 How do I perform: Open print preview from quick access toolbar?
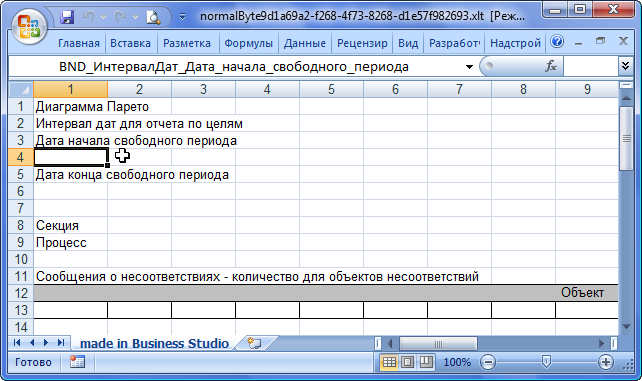click(x=154, y=17)
